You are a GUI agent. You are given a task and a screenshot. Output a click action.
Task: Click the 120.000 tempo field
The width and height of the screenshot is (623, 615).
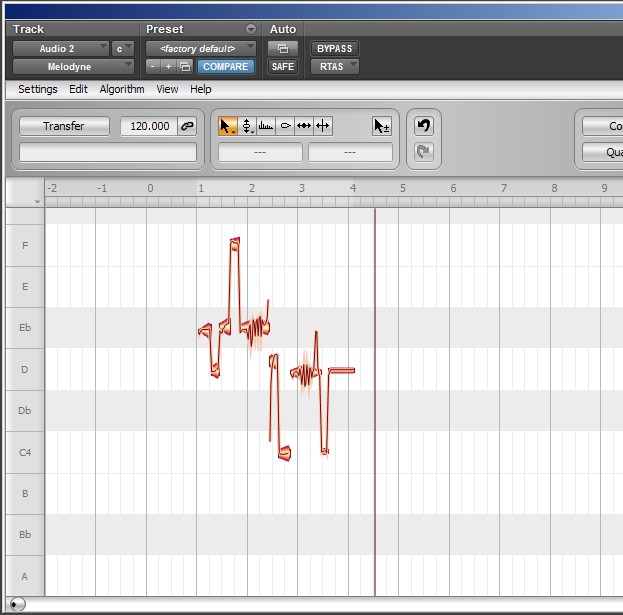click(x=147, y=126)
